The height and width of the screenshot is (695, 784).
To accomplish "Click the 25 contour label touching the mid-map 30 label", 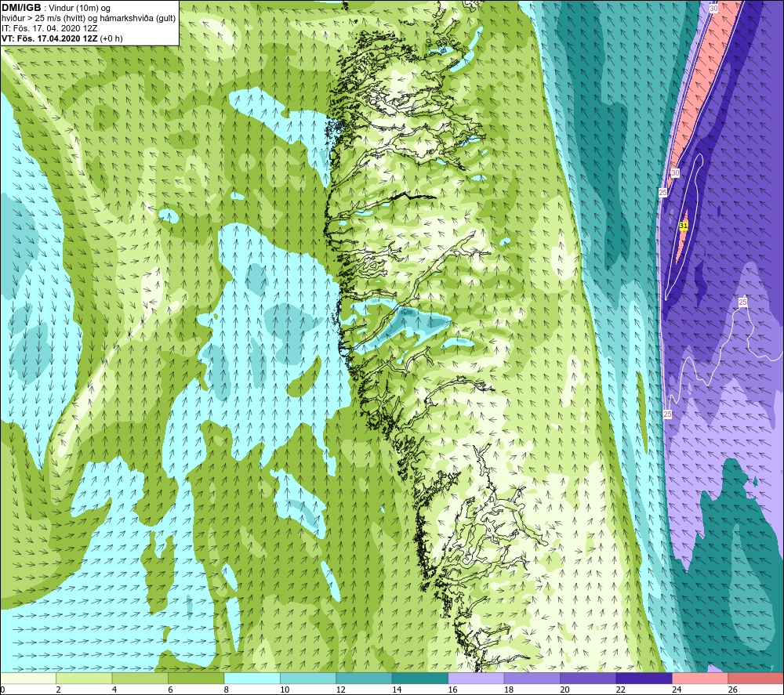I will tap(663, 193).
